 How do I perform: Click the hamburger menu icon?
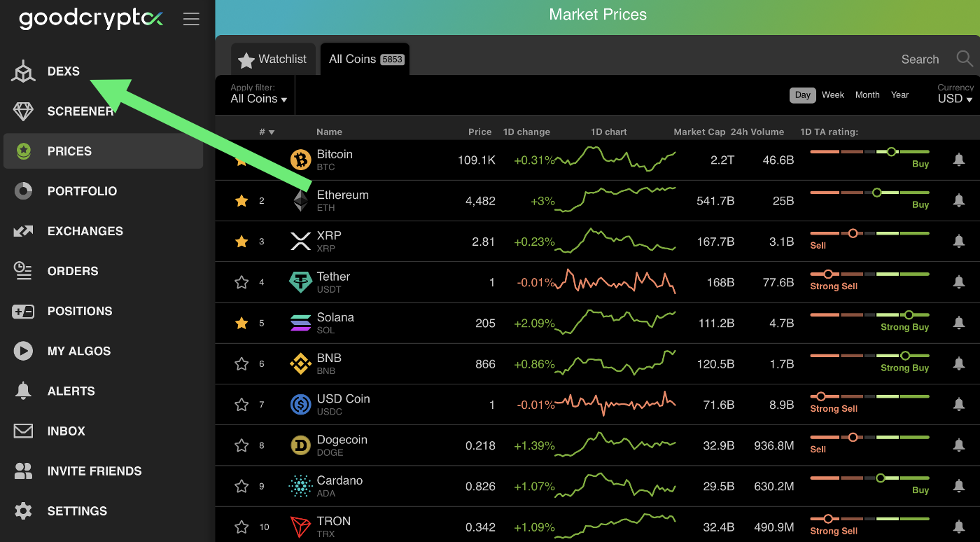click(x=191, y=19)
